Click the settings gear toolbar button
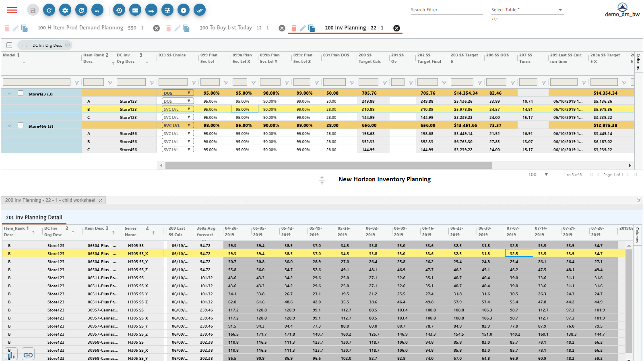 [x=65, y=10]
